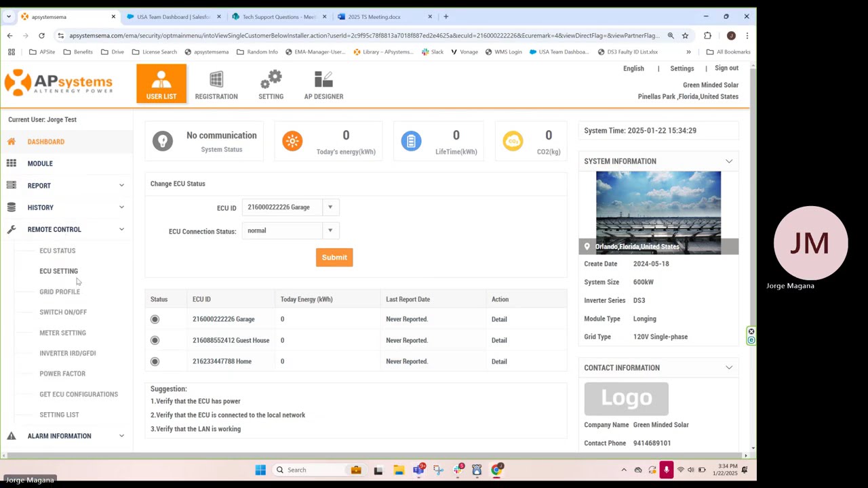Click the orange Submit button
The width and height of the screenshot is (868, 488).
tap(334, 257)
